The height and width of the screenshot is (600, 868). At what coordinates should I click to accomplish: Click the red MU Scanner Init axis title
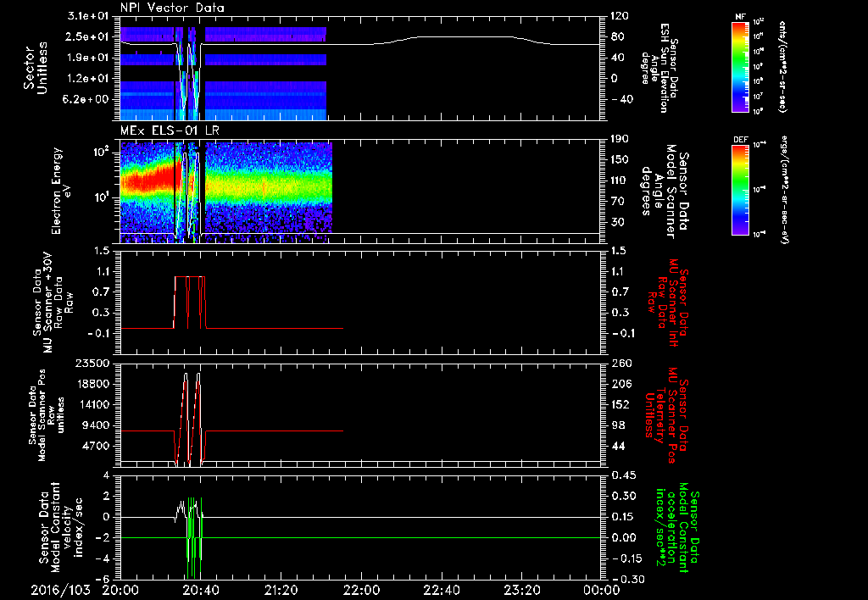point(668,303)
